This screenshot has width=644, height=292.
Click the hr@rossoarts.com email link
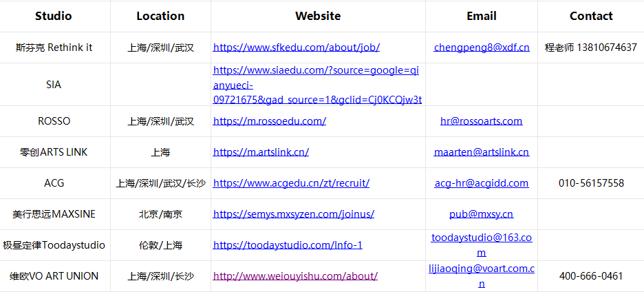(x=482, y=121)
